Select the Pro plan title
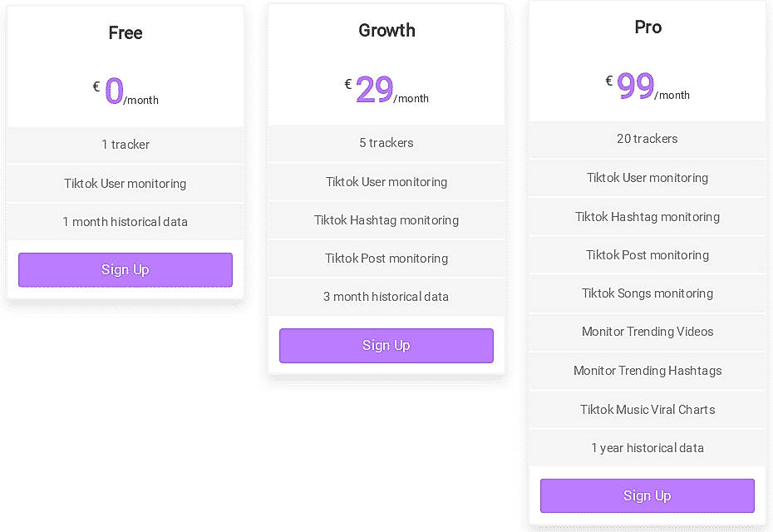 [647, 27]
